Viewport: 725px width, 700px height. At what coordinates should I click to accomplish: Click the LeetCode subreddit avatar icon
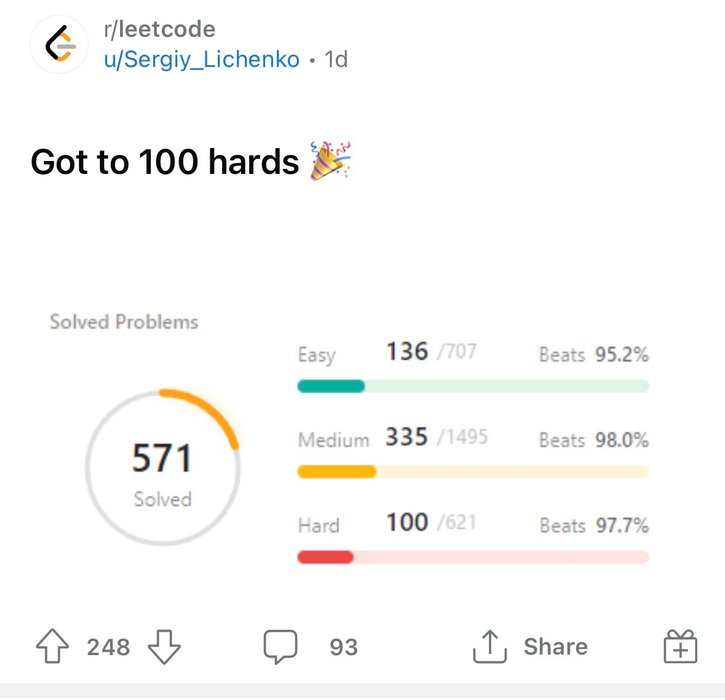coord(59,44)
